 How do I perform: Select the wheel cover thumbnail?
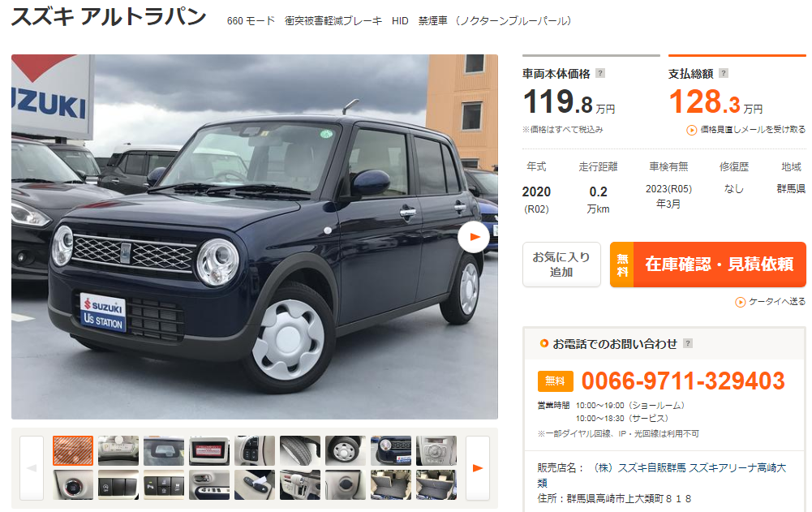(x=346, y=450)
